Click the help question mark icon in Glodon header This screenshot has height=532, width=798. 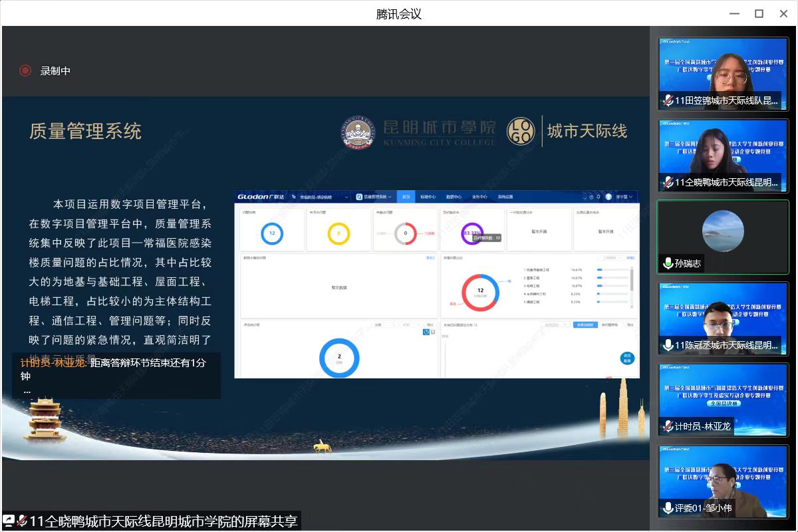click(591, 197)
